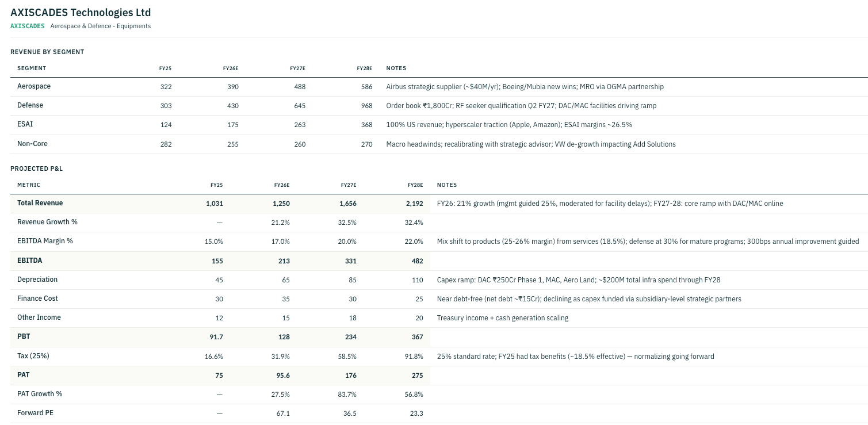The width and height of the screenshot is (868, 425).
Task: Select the PBT row label
Action: (x=24, y=336)
